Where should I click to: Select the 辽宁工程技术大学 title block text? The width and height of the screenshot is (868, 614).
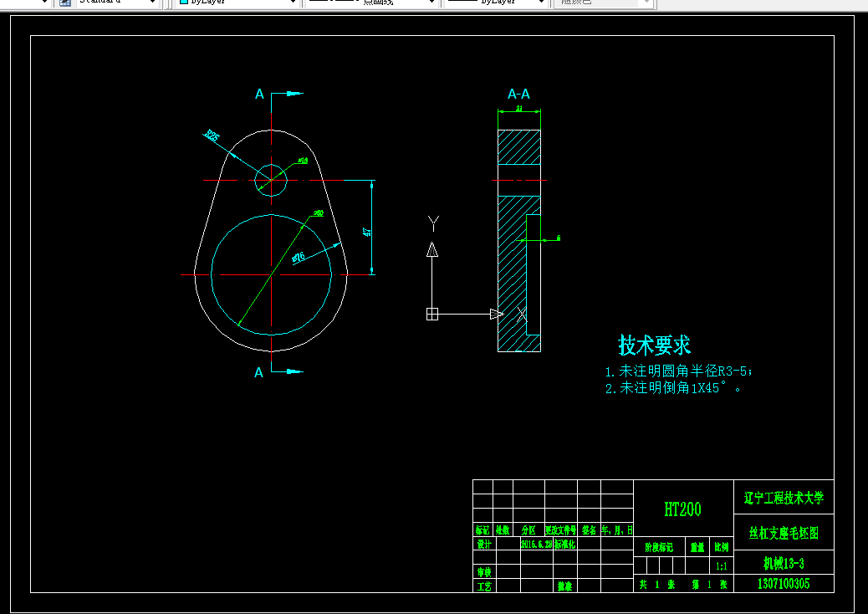[x=784, y=498]
